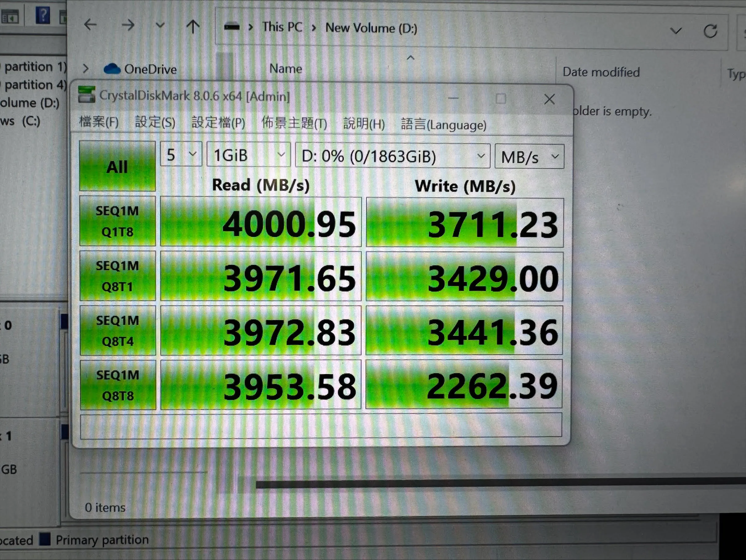Open the 說明(H) menu
The width and height of the screenshot is (746, 560).
[x=363, y=124]
